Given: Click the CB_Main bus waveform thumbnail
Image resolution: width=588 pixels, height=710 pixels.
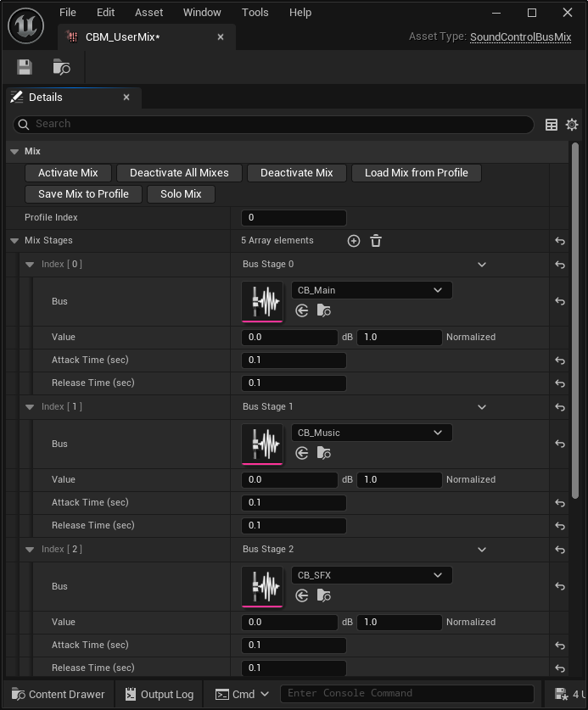Looking at the screenshot, I should pyautogui.click(x=262, y=302).
